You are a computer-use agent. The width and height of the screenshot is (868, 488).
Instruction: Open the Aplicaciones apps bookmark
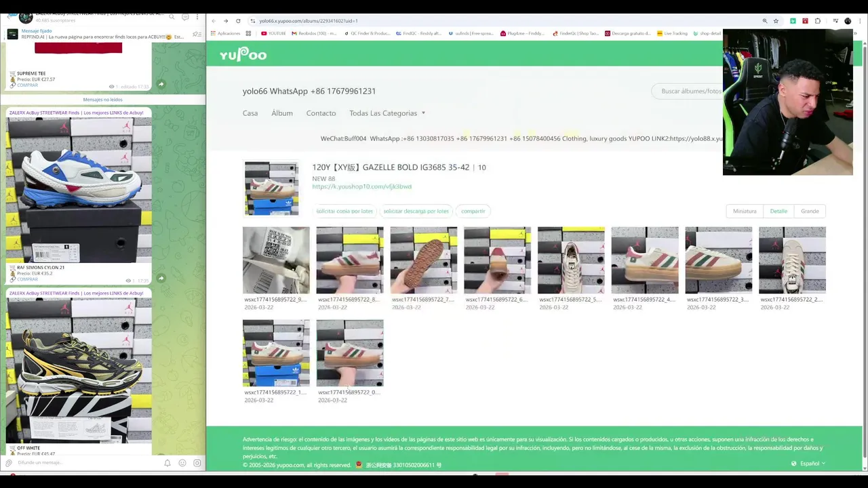tap(225, 33)
